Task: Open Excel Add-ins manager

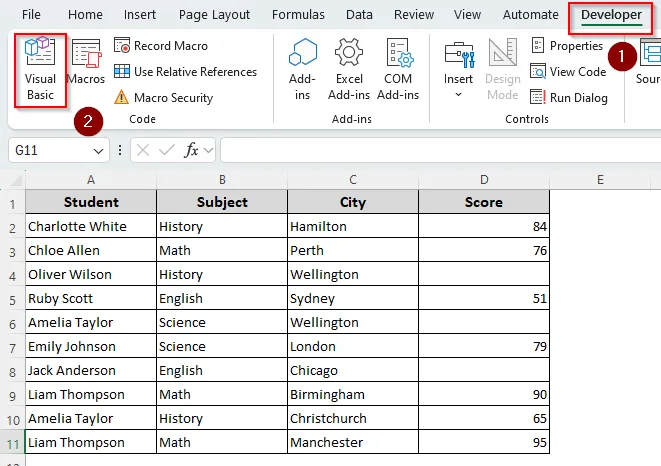Action: tap(349, 70)
